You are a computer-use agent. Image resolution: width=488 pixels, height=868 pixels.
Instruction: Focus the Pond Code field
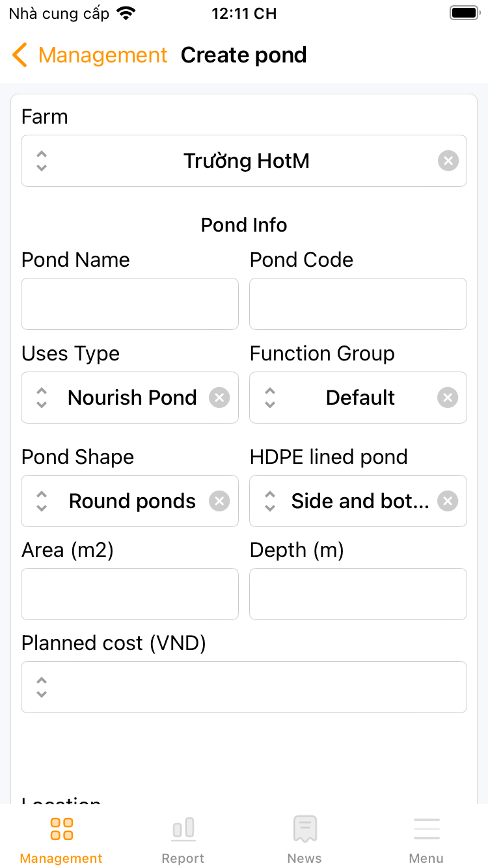358,304
